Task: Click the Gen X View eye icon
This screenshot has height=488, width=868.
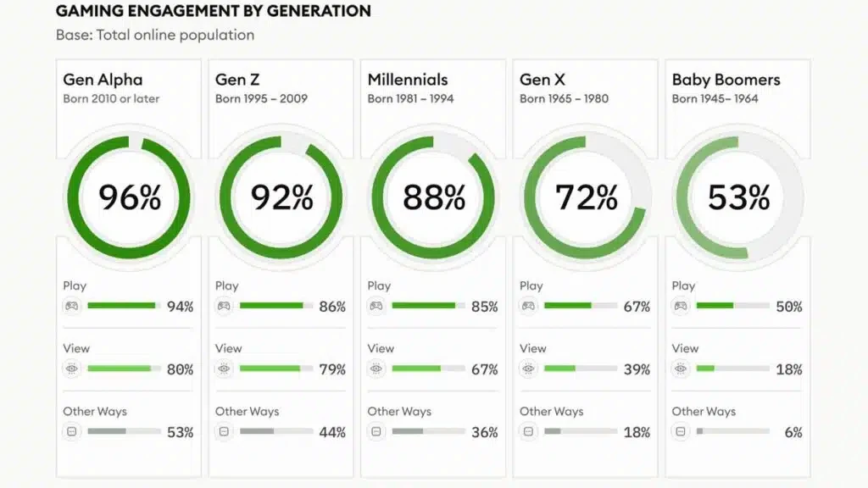Action: (528, 369)
